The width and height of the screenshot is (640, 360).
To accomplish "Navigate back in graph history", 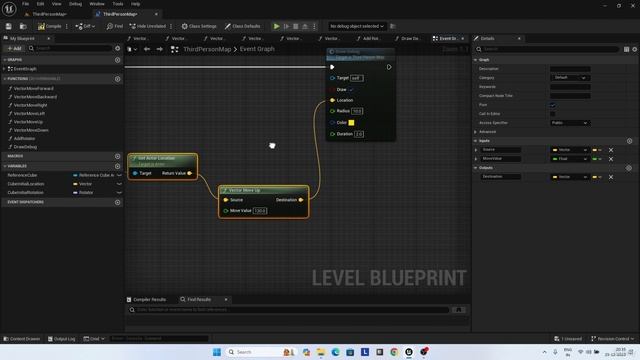I will click(x=147, y=49).
